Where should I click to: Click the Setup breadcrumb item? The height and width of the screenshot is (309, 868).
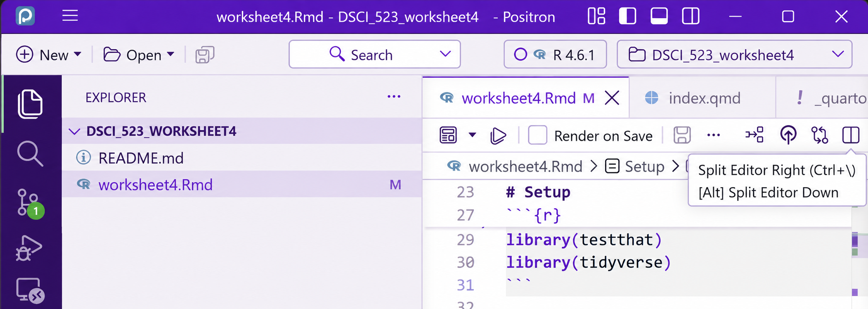644,166
